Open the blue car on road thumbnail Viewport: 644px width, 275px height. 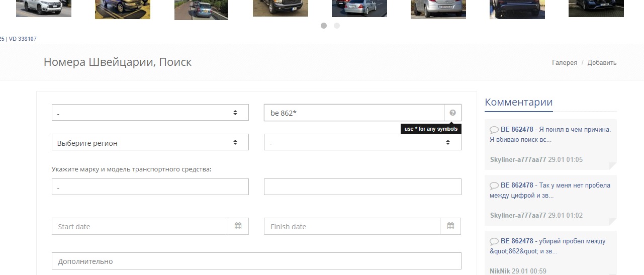click(x=201, y=10)
